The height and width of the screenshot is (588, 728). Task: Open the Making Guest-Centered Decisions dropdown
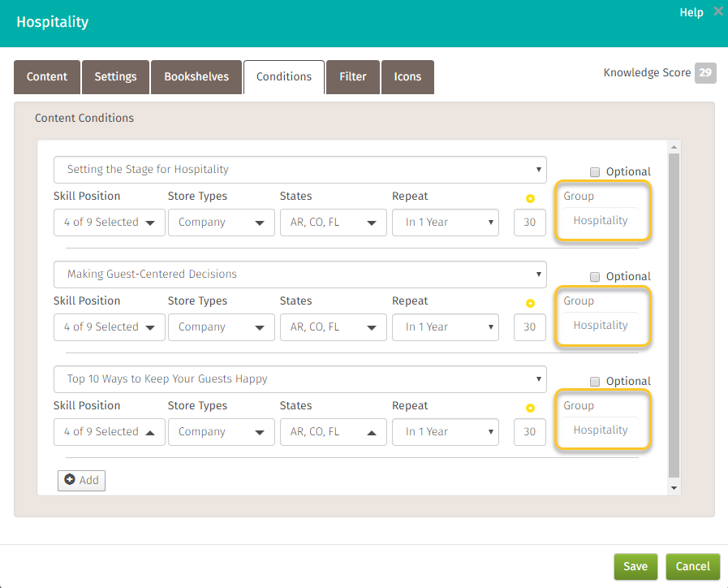[x=300, y=275]
